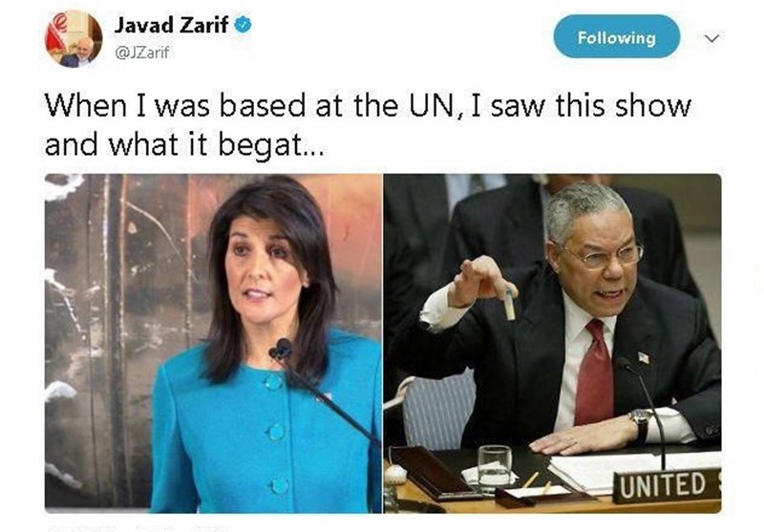Open the right photo of man holding vial
The width and height of the screenshot is (764, 532).
(553, 343)
